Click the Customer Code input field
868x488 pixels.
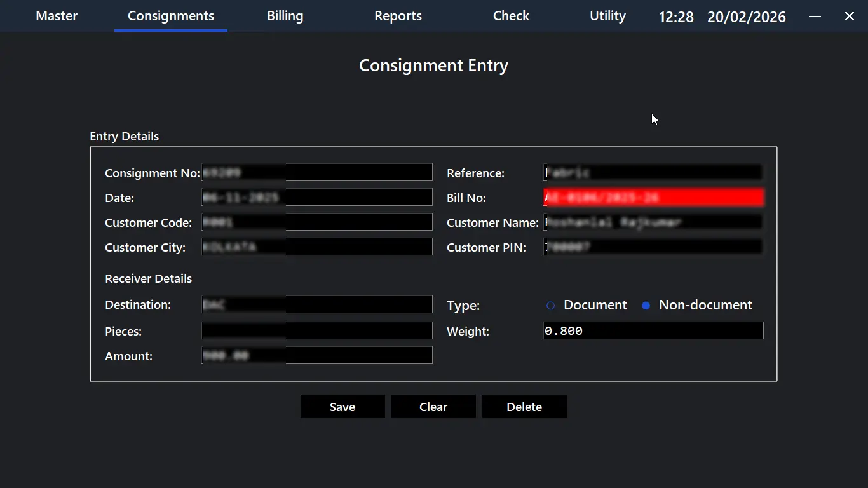[x=316, y=222]
